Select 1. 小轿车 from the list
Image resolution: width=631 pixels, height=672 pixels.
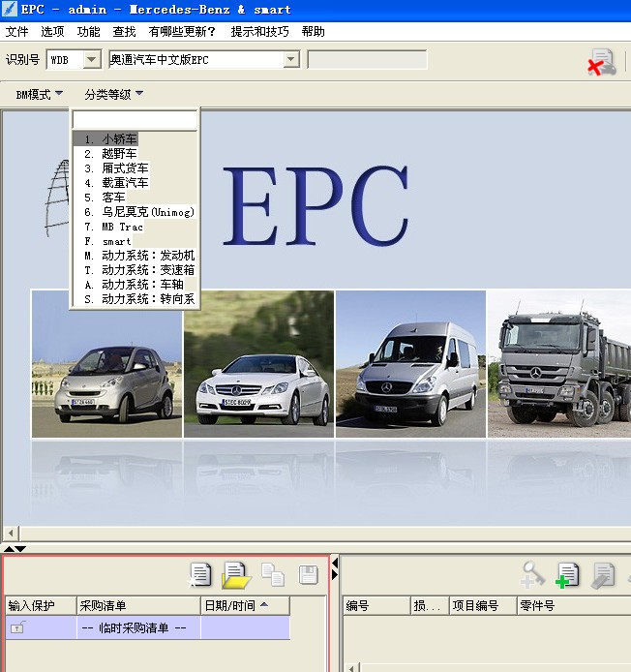click(x=135, y=139)
